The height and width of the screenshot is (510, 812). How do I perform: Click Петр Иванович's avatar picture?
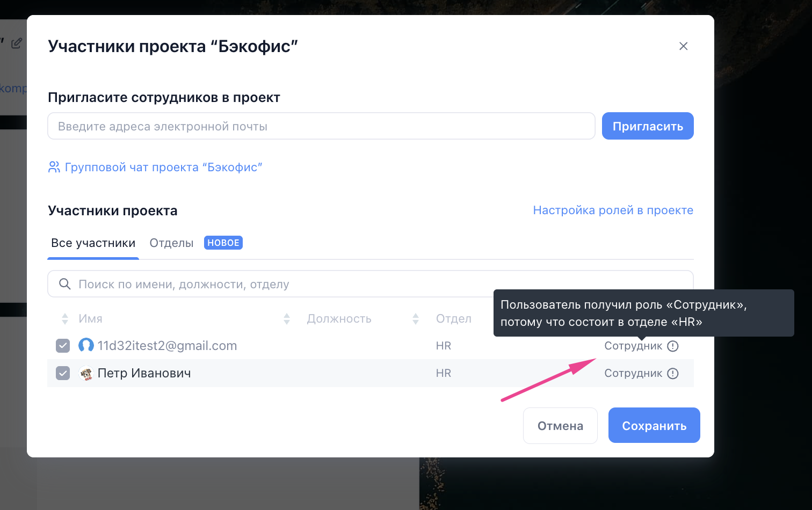(x=86, y=373)
